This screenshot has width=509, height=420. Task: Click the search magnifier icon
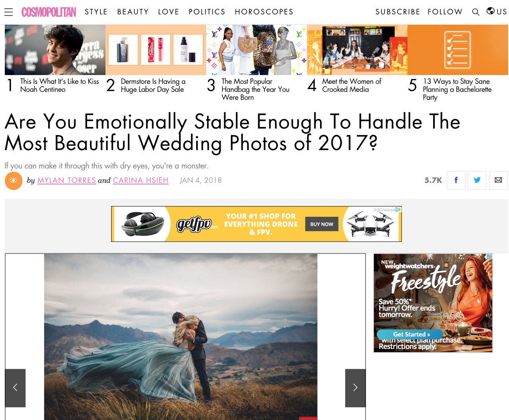click(x=475, y=12)
